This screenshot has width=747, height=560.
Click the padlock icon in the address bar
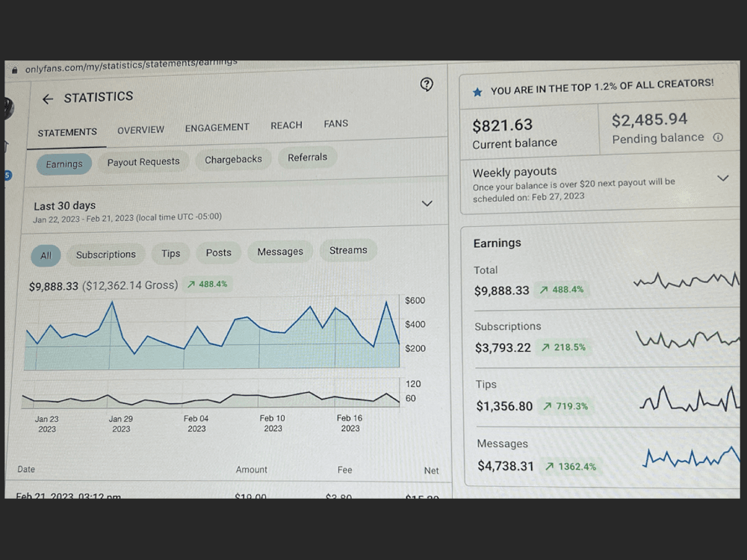(15, 70)
